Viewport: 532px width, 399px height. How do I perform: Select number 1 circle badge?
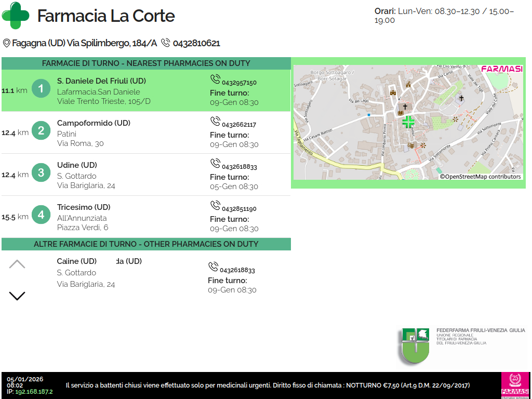click(41, 89)
